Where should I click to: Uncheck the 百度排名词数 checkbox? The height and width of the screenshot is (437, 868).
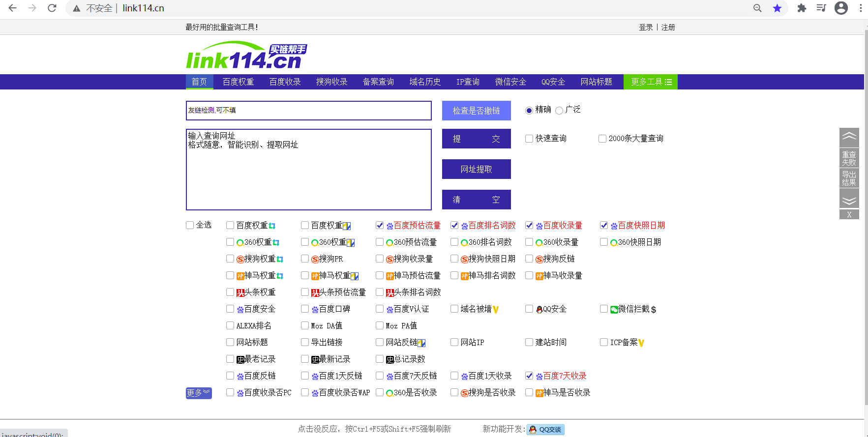pyautogui.click(x=454, y=225)
